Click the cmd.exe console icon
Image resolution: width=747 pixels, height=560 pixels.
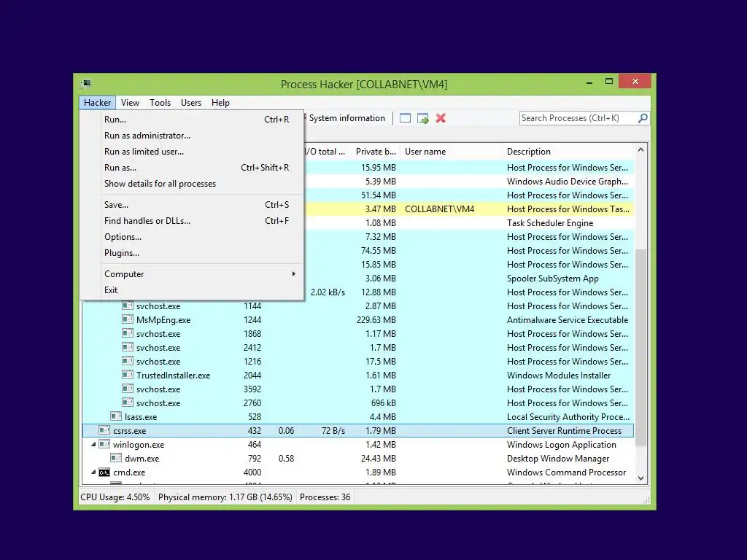coord(104,472)
